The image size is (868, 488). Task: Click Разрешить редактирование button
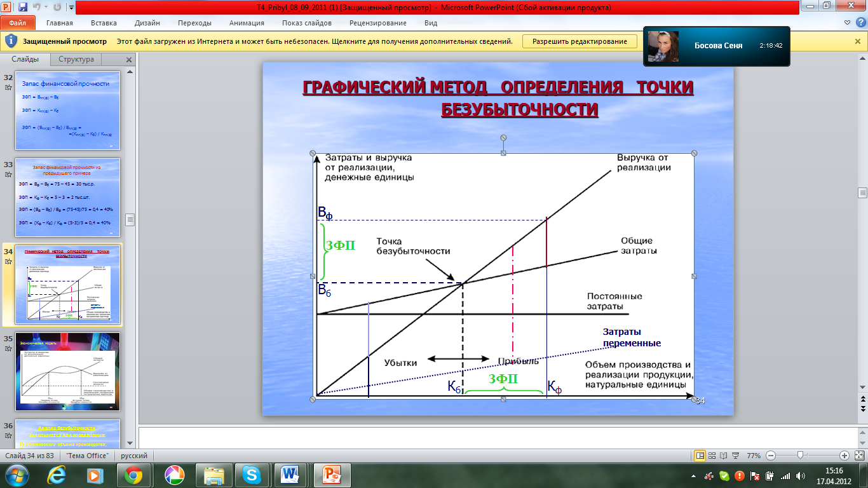[580, 41]
